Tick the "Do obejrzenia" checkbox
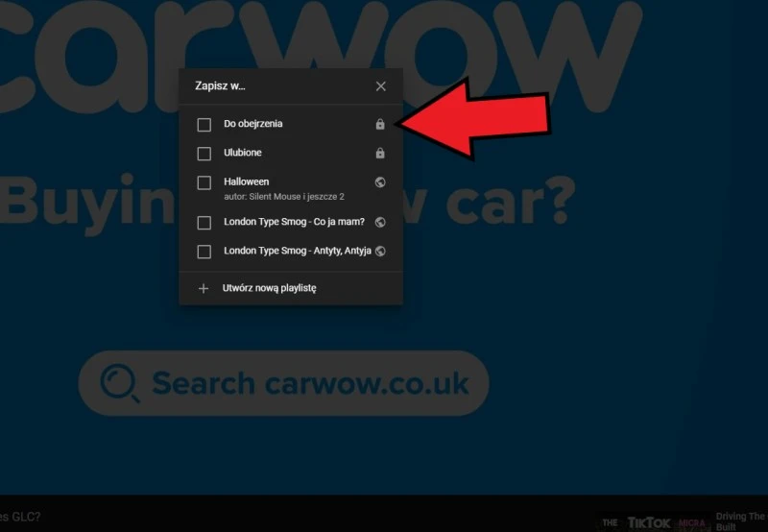This screenshot has width=768, height=532. [204, 125]
